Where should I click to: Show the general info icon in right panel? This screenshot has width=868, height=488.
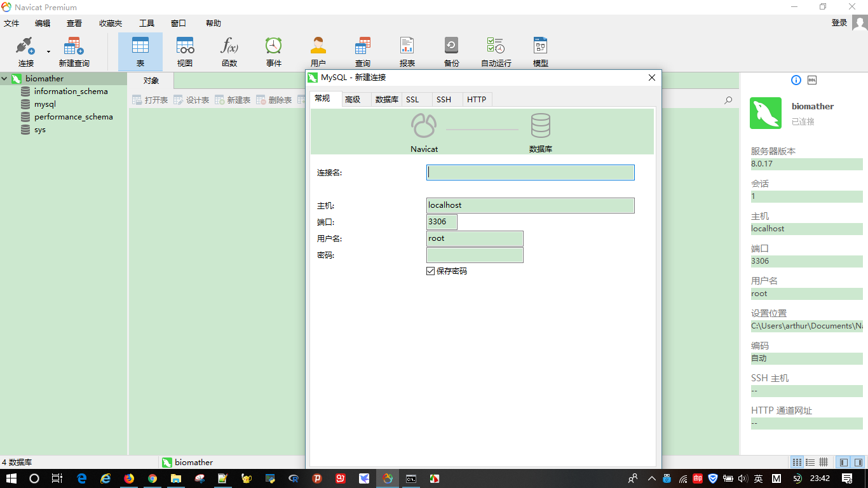coord(796,80)
